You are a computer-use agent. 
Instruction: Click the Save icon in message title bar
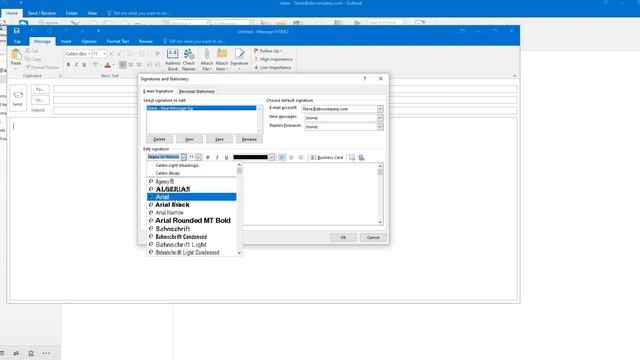(x=16, y=31)
